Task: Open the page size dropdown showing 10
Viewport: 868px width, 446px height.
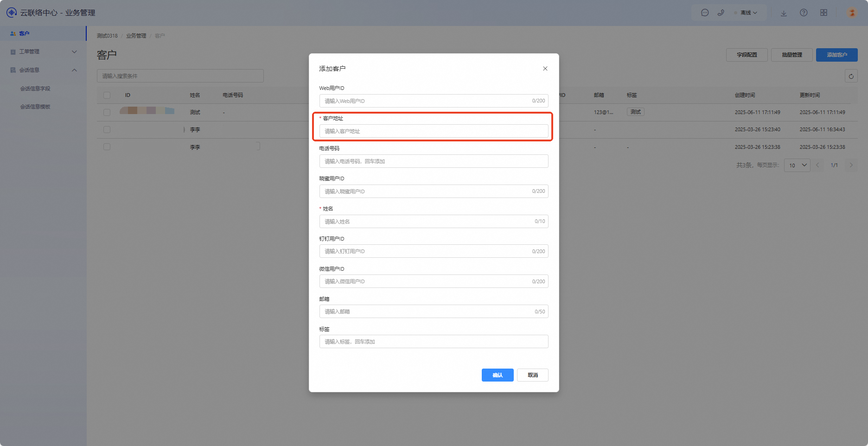Action: pyautogui.click(x=797, y=165)
